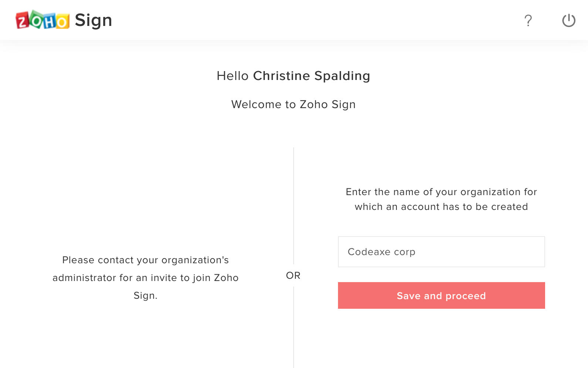Click the Codeaxe corp text in field
The image size is (588, 368).
coord(381,252)
